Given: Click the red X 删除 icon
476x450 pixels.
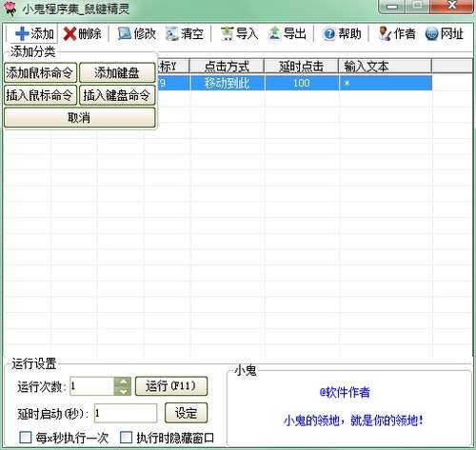Looking at the screenshot, I should [69, 33].
